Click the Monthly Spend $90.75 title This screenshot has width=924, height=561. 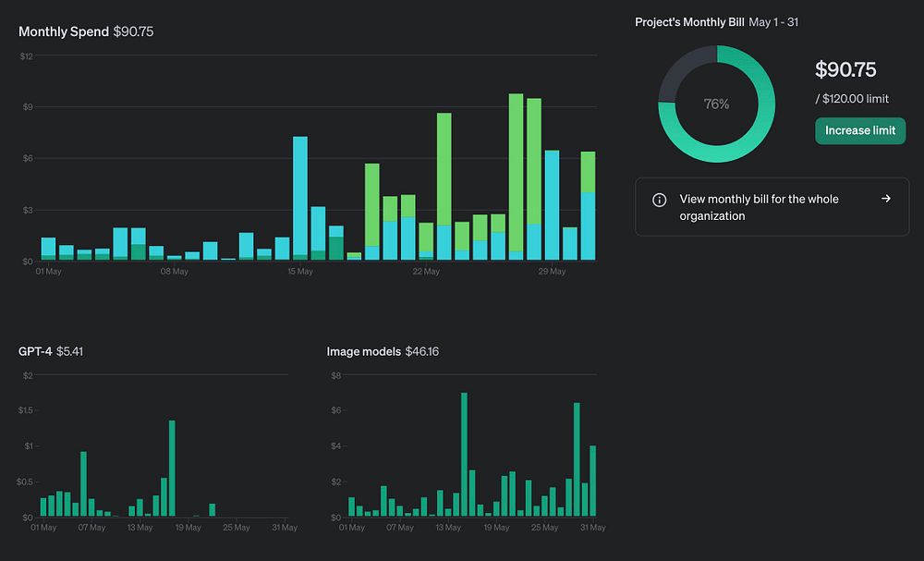(x=86, y=31)
